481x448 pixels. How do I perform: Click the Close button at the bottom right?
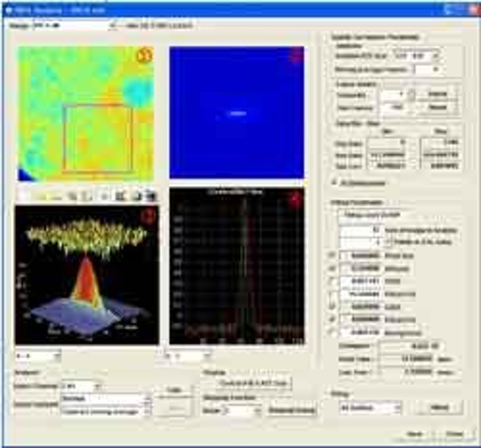[454, 434]
